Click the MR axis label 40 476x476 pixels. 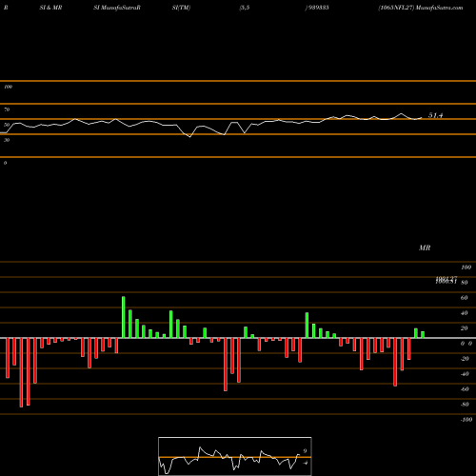[x=465, y=313]
